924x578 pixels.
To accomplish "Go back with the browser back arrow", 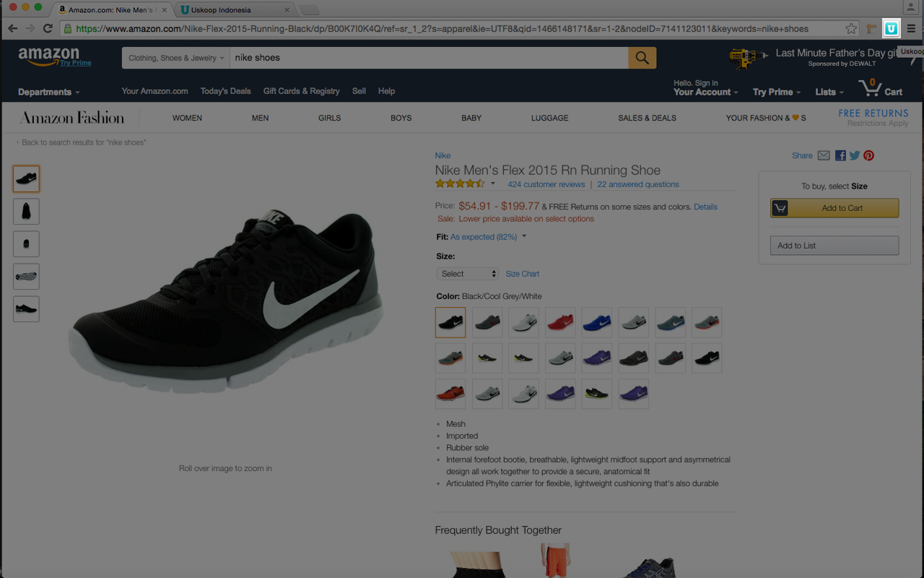I will click(x=12, y=29).
